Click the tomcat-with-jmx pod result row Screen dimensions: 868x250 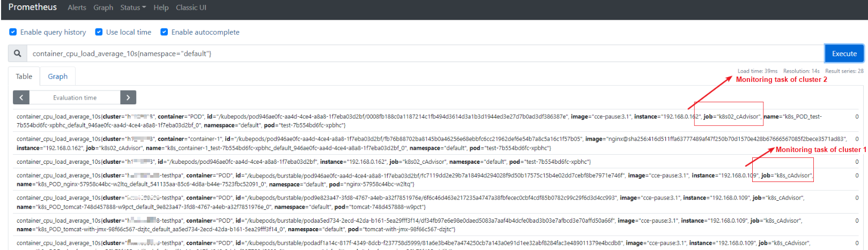pos(375,224)
